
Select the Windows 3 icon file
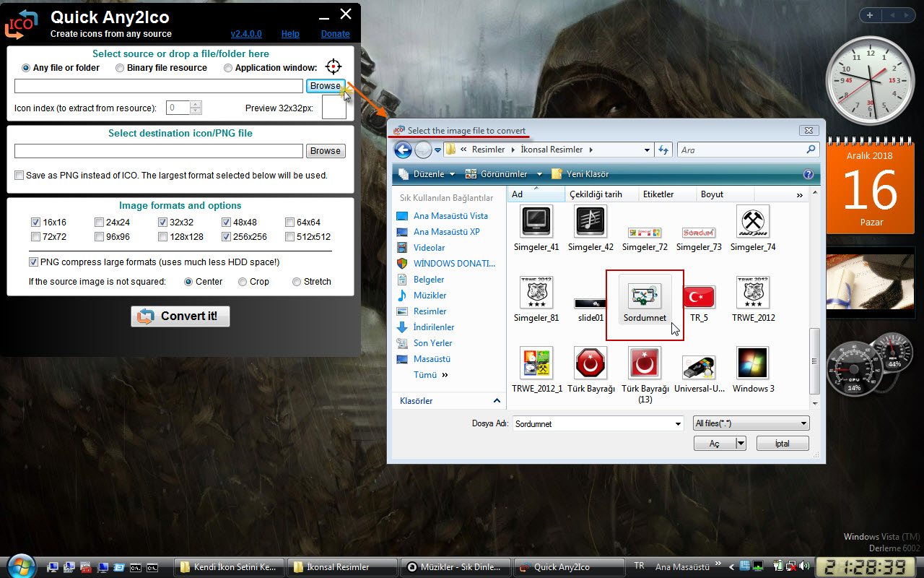coord(753,370)
